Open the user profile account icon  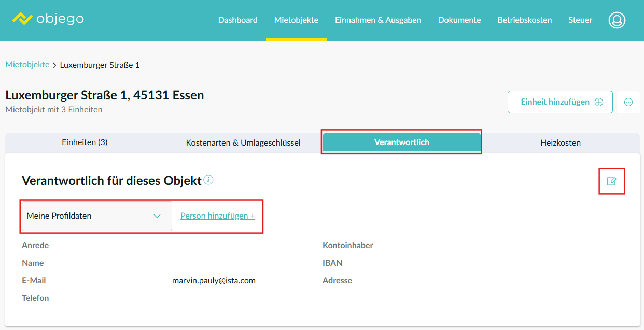pos(617,20)
